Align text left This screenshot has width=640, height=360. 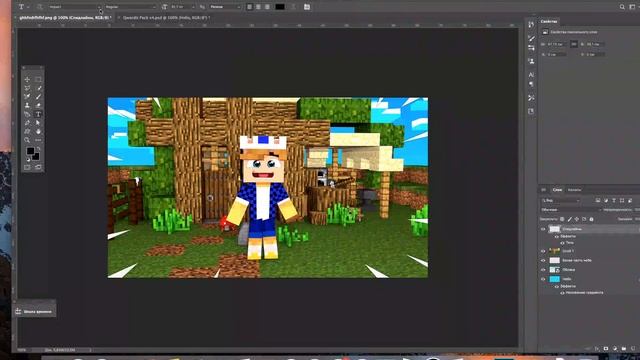[249, 7]
